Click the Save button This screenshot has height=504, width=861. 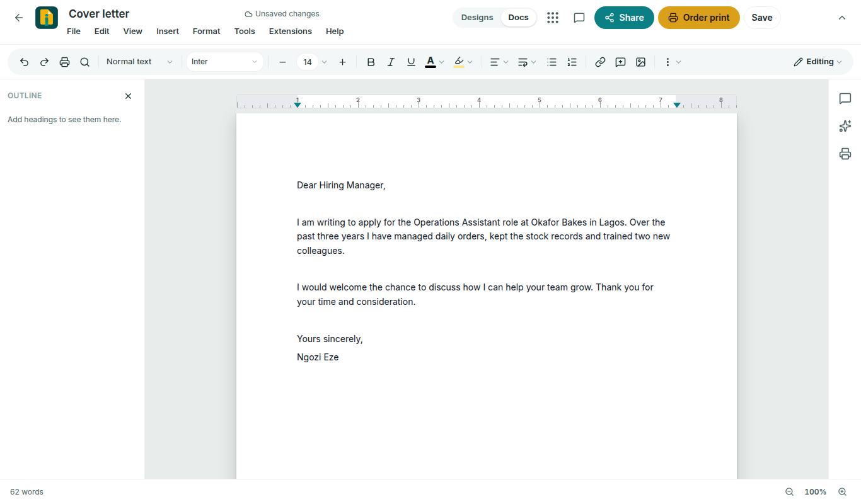point(762,18)
